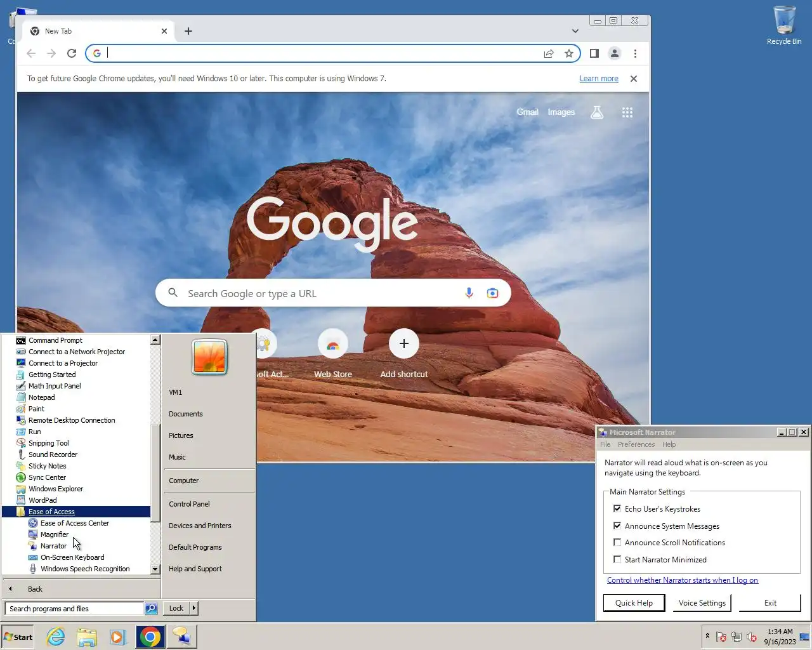The width and height of the screenshot is (812, 650).
Task: Click the Lock button
Action: coord(176,608)
